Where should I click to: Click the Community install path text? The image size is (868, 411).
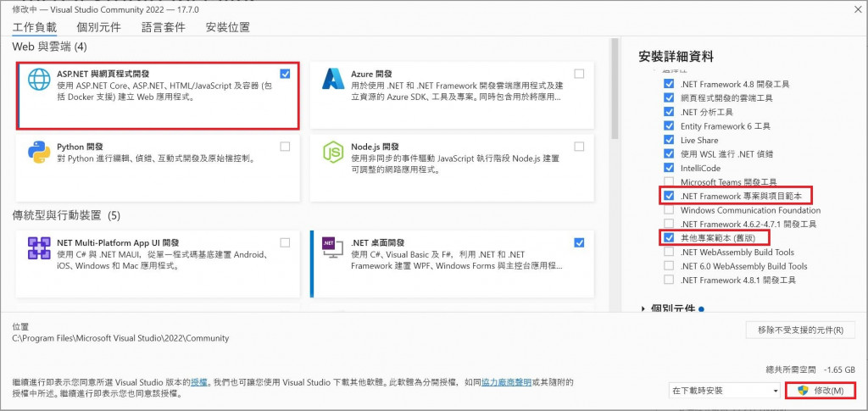pyautogui.click(x=120, y=338)
